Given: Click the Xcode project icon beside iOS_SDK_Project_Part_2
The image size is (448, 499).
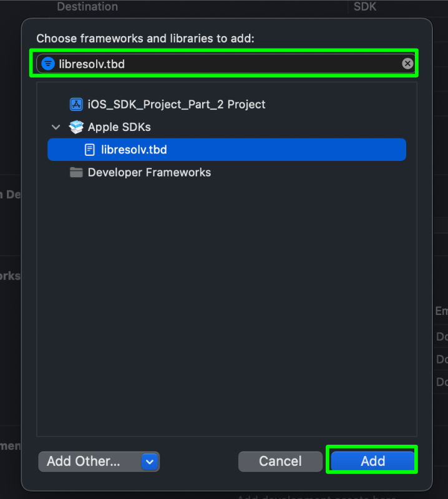Looking at the screenshot, I should 76,104.
